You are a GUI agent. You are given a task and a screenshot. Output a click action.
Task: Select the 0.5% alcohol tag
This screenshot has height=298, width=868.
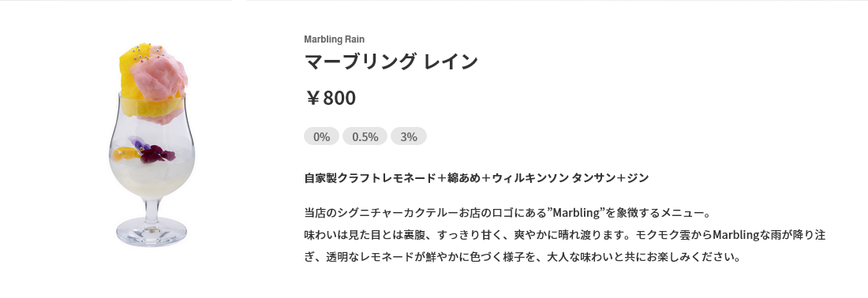(x=365, y=136)
